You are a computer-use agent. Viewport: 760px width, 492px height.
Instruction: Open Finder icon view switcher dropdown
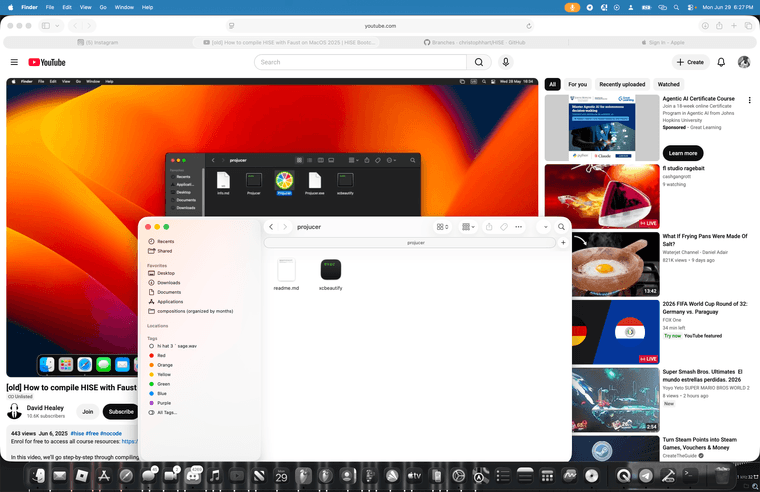pos(442,227)
